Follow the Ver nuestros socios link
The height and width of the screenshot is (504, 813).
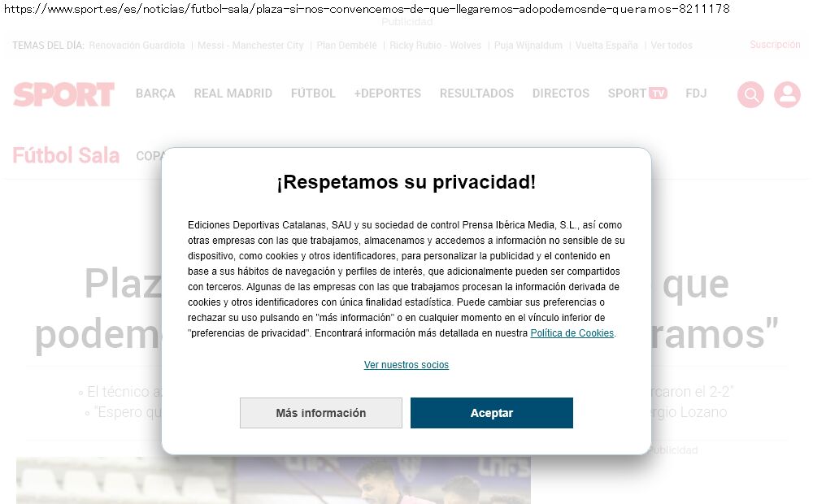(406, 364)
